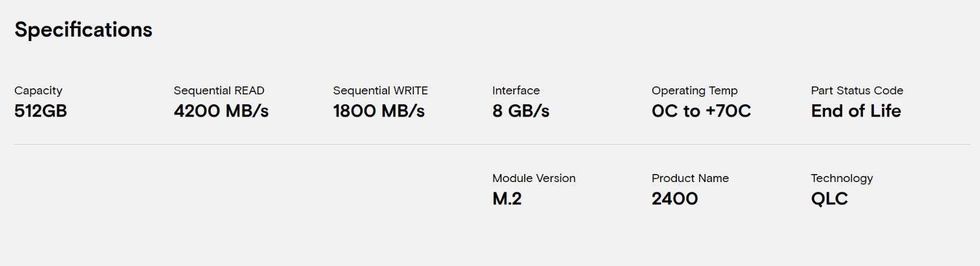
Task: Select the 512GB capacity value
Action: 40,111
